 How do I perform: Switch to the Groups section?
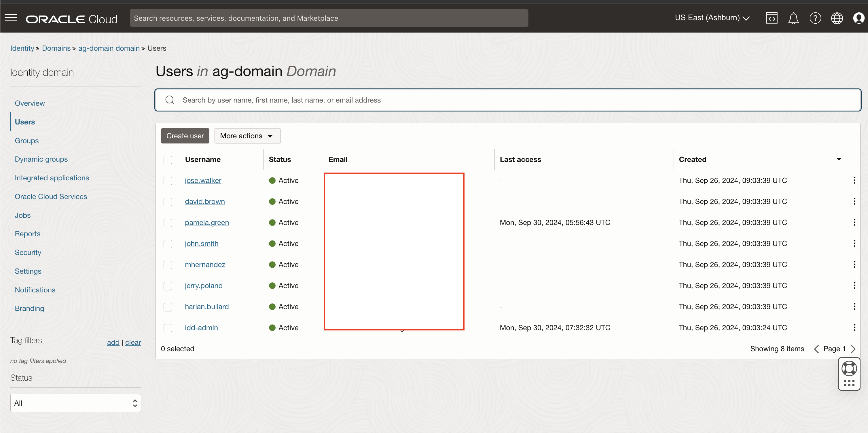coord(26,141)
